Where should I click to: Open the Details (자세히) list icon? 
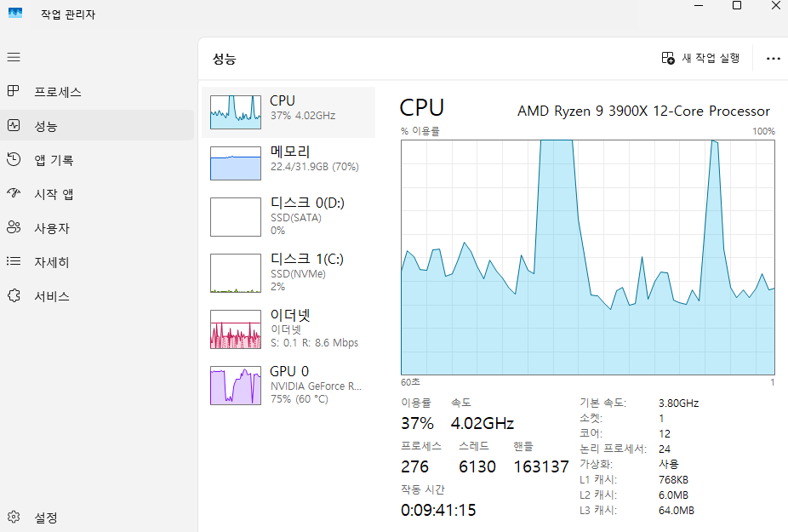pos(14,262)
